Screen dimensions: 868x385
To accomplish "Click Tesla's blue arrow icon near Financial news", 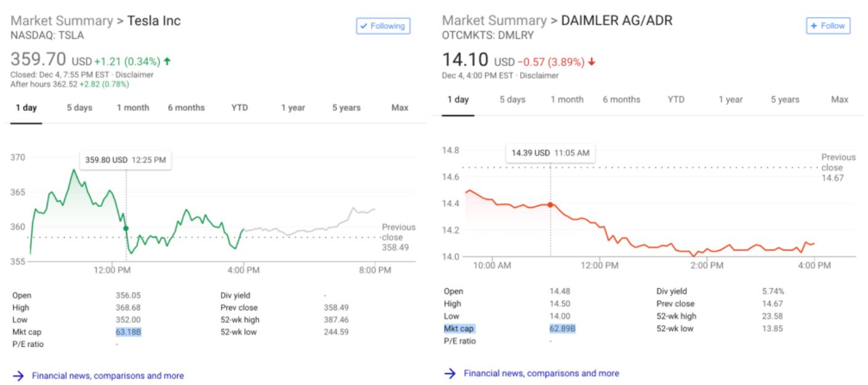I will tap(18, 375).
